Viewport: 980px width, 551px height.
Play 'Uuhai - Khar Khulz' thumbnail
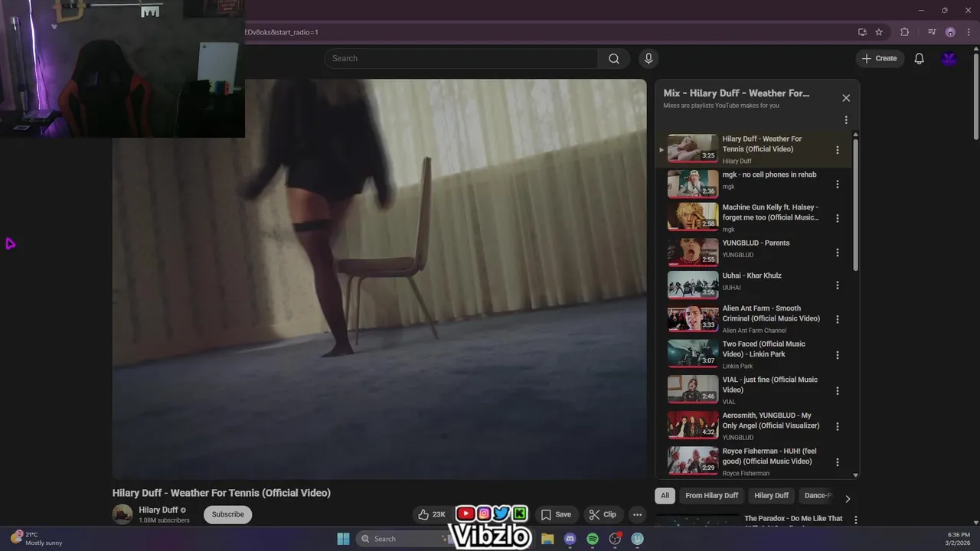tap(693, 285)
